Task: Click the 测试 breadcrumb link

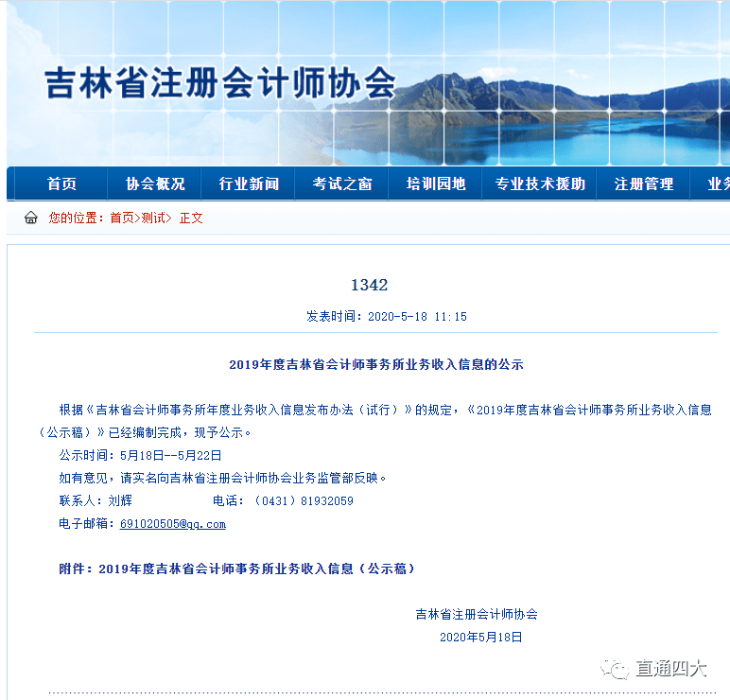Action: pos(153,218)
